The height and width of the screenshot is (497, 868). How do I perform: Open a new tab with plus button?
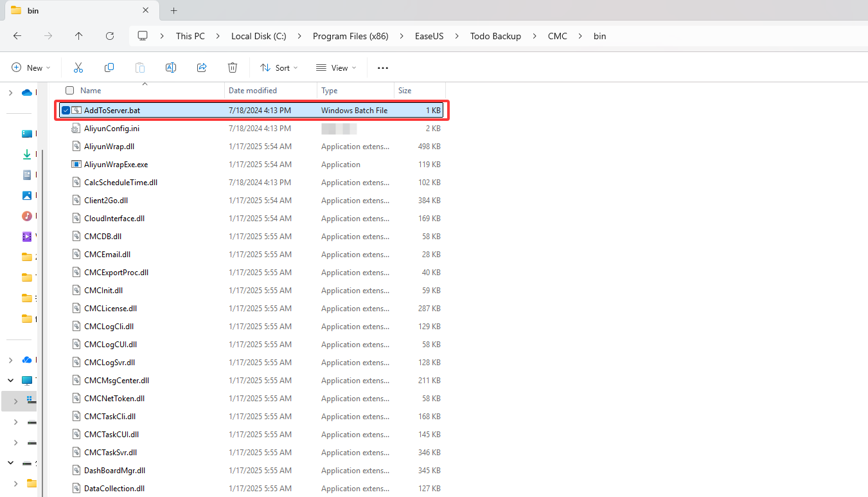(173, 10)
